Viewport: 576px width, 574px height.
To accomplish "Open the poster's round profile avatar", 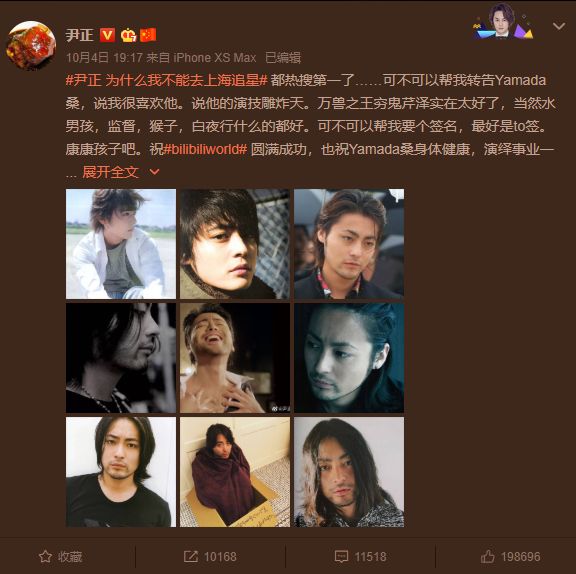I will click(31, 45).
